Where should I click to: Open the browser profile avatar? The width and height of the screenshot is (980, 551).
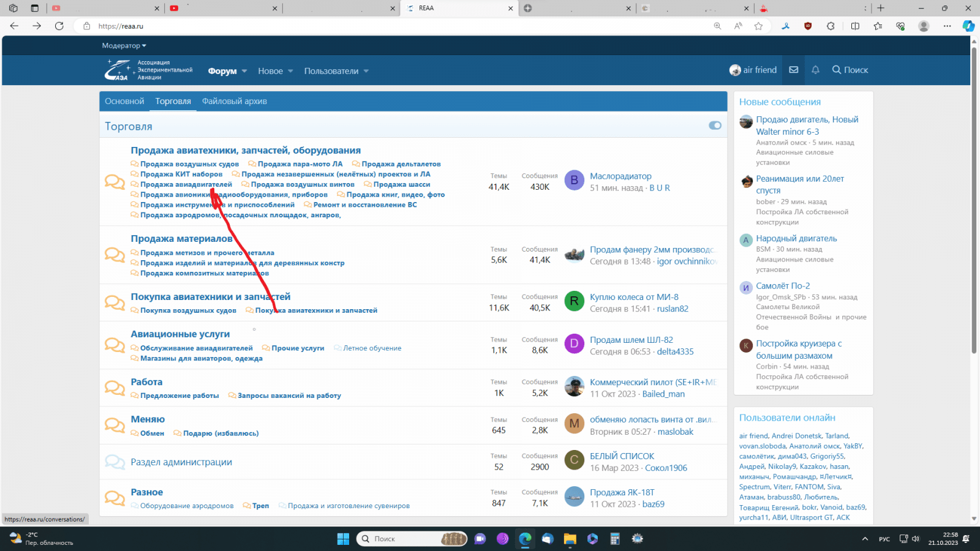(924, 26)
